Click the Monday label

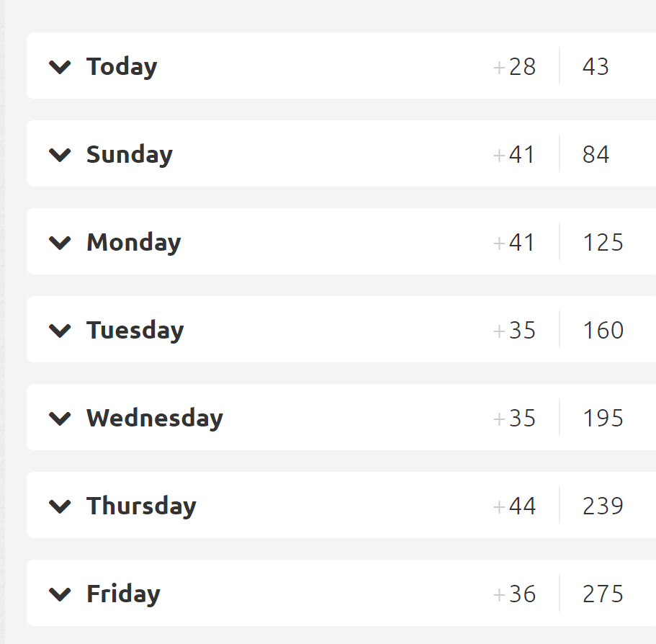[134, 243]
